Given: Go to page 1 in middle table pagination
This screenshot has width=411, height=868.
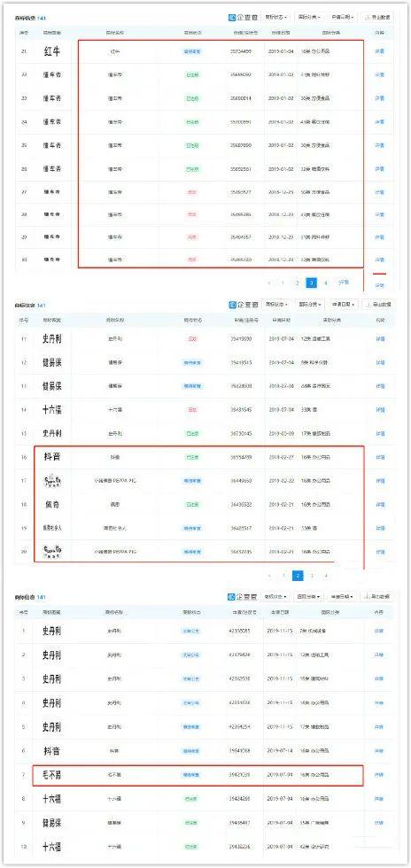Looking at the screenshot, I should pos(283,576).
